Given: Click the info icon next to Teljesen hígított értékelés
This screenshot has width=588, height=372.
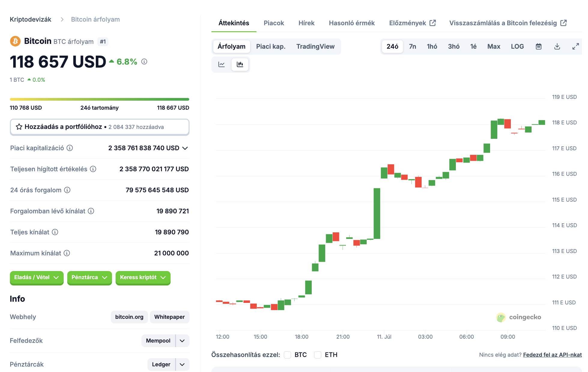Looking at the screenshot, I should 93,169.
